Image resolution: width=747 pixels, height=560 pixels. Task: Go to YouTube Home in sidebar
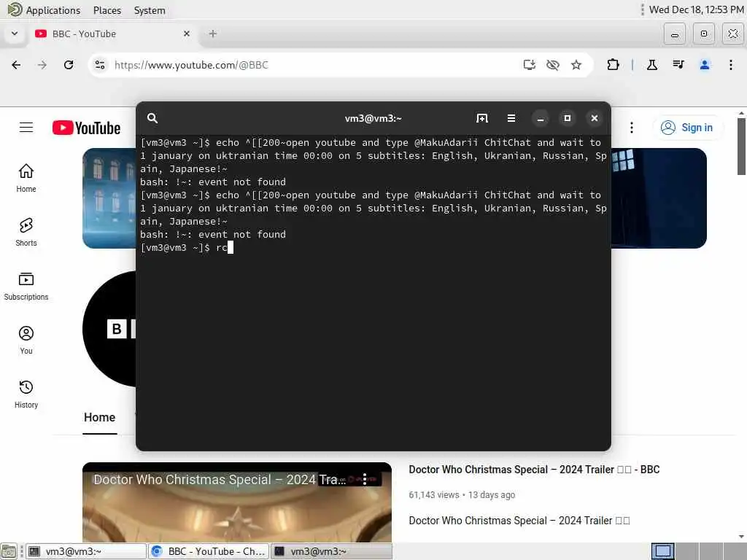[x=26, y=178]
